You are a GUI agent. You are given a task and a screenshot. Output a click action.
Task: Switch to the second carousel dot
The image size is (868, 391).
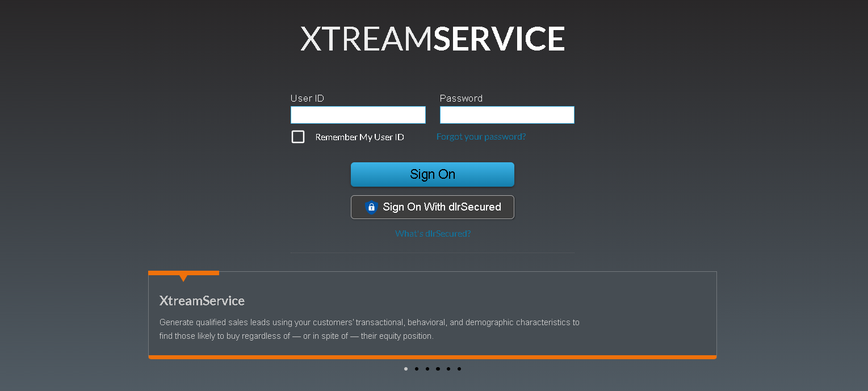click(x=417, y=369)
